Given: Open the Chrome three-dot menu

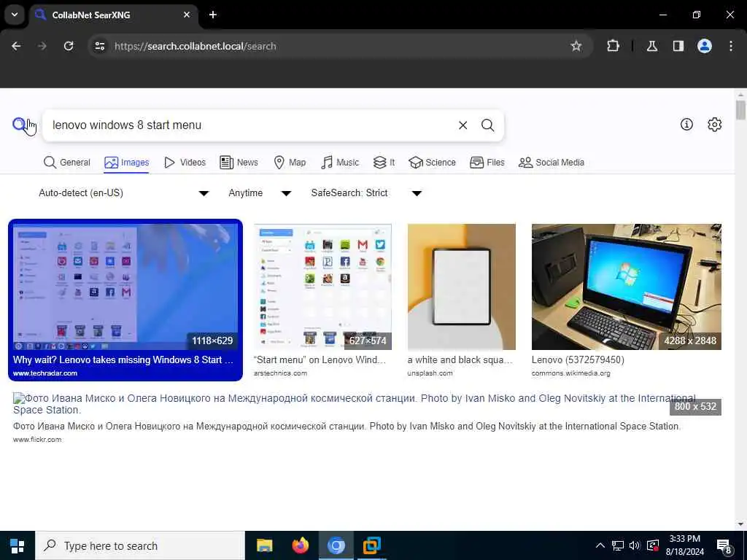Looking at the screenshot, I should click(x=731, y=46).
